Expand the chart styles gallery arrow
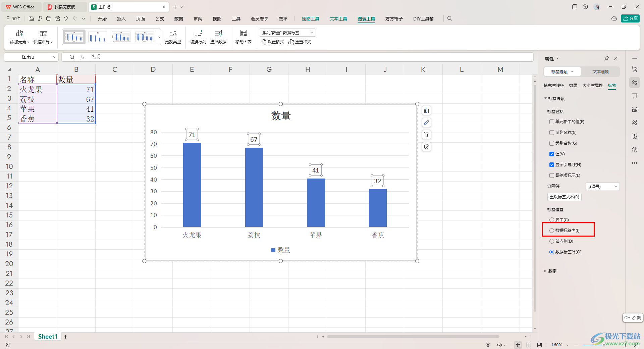This screenshot has width=644, height=349. point(159,37)
